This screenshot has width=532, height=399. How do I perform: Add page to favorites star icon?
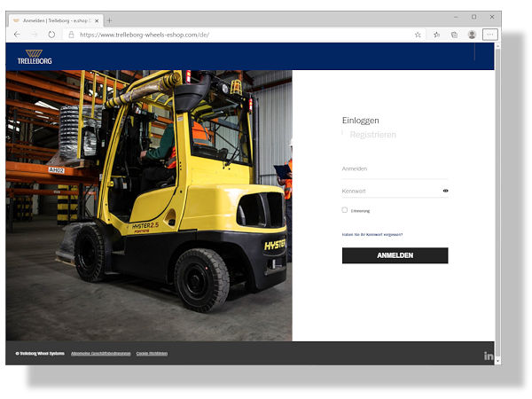[x=418, y=35]
